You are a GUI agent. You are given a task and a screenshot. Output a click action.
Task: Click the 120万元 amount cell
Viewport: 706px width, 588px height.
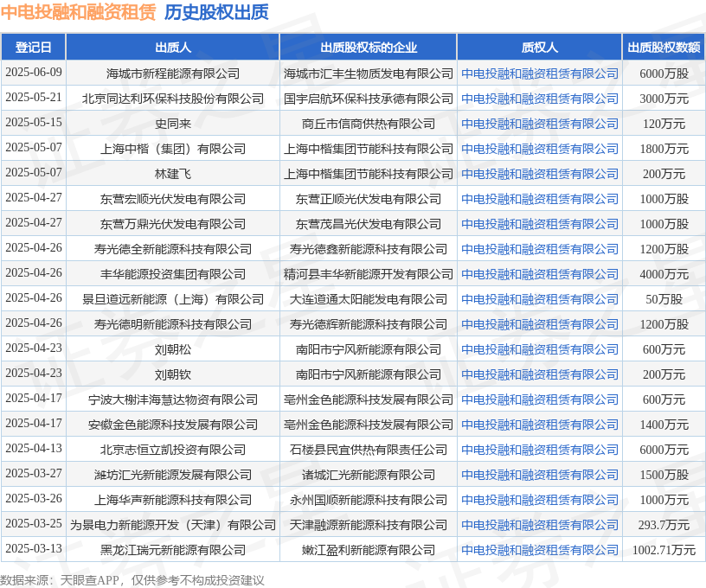664,124
